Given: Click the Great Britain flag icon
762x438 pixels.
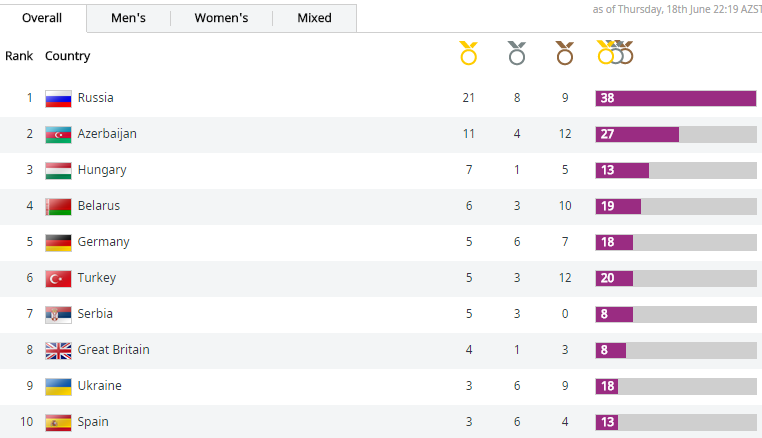Looking at the screenshot, I should [58, 350].
